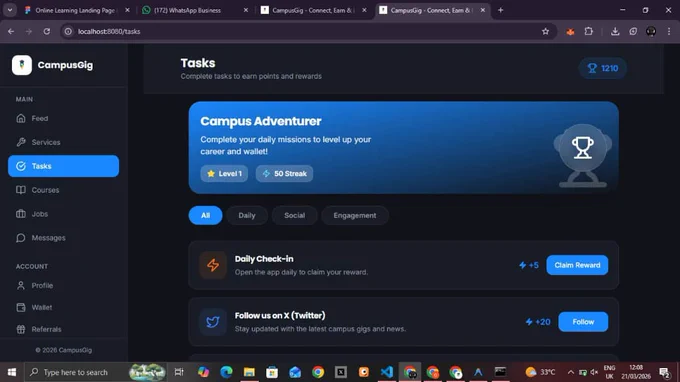Click the © 2026 CampusGig footer text
The height and width of the screenshot is (382, 680).
point(64,350)
